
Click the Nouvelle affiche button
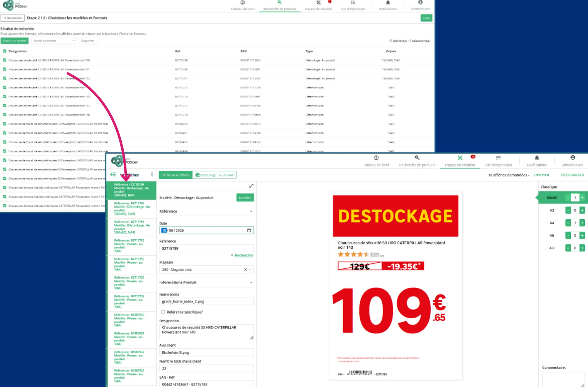[x=176, y=175]
